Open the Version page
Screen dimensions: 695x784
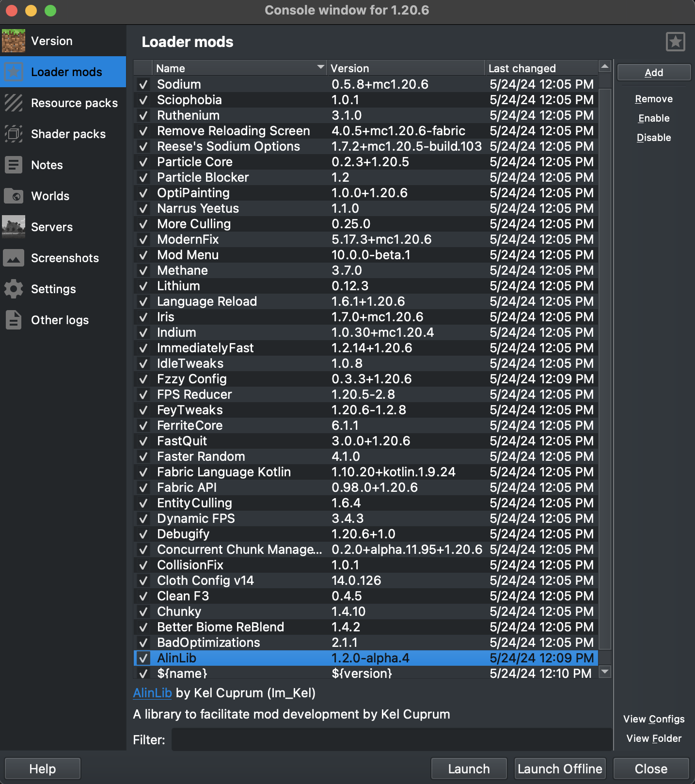pos(63,41)
